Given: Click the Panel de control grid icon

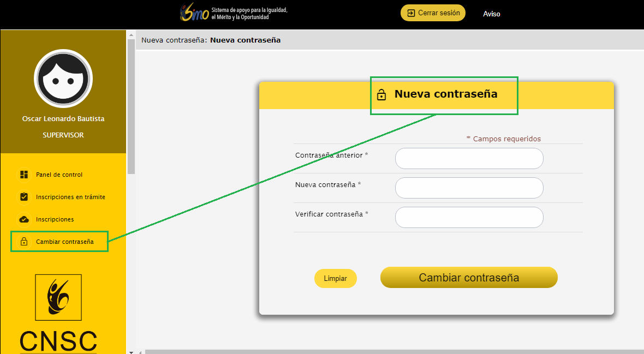Looking at the screenshot, I should (x=24, y=175).
